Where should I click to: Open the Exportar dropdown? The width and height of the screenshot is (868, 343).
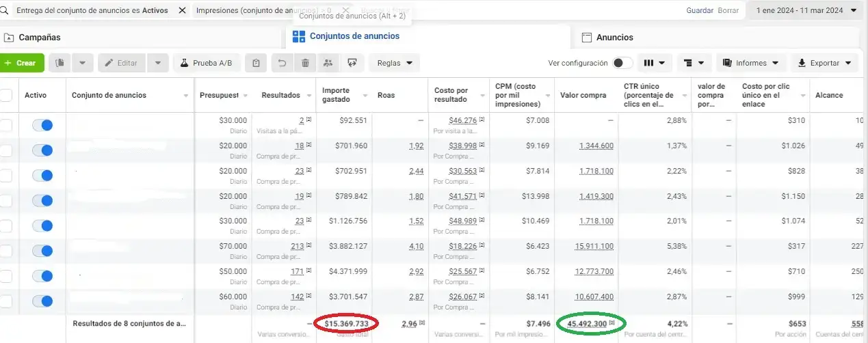pyautogui.click(x=824, y=63)
